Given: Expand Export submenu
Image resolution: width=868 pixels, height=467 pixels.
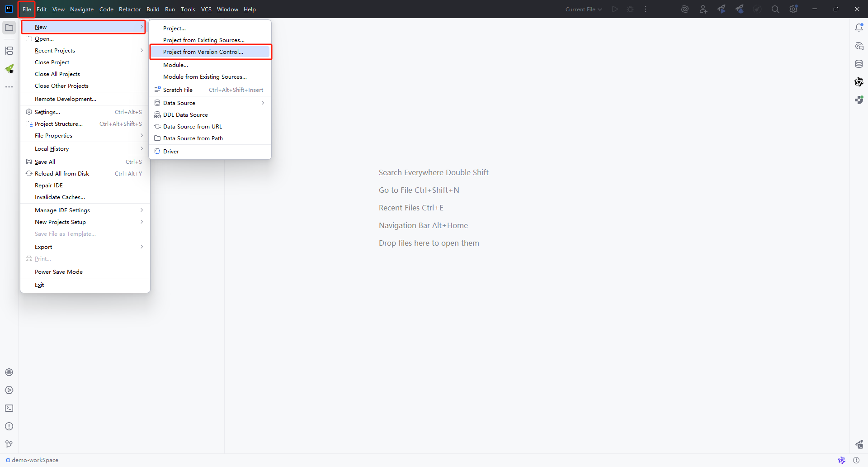Looking at the screenshot, I should [85, 247].
